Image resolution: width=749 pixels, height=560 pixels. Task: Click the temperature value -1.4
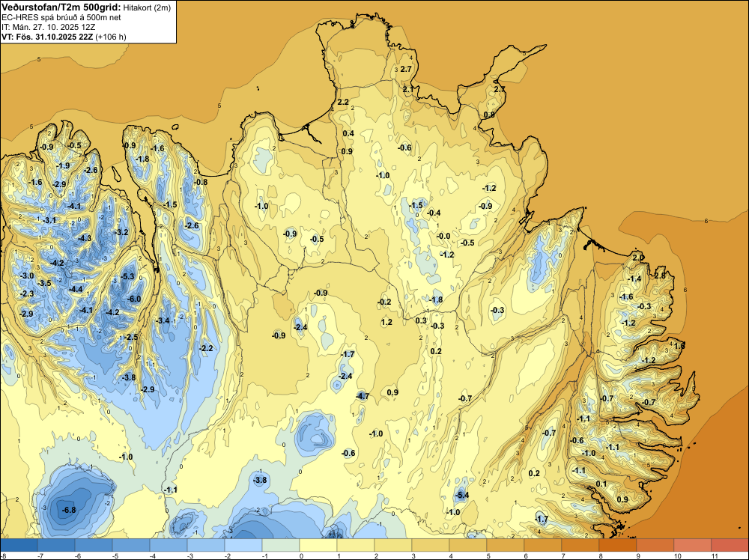(x=634, y=279)
